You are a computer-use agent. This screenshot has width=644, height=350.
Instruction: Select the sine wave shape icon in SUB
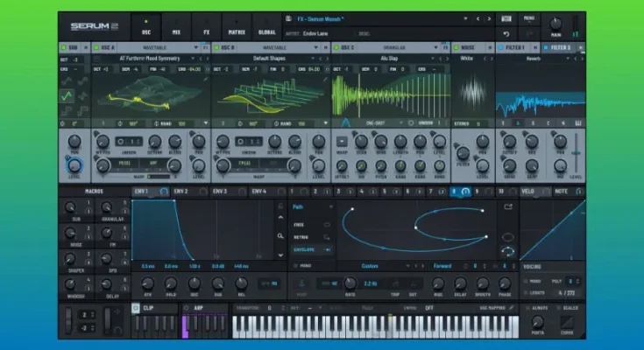67,80
